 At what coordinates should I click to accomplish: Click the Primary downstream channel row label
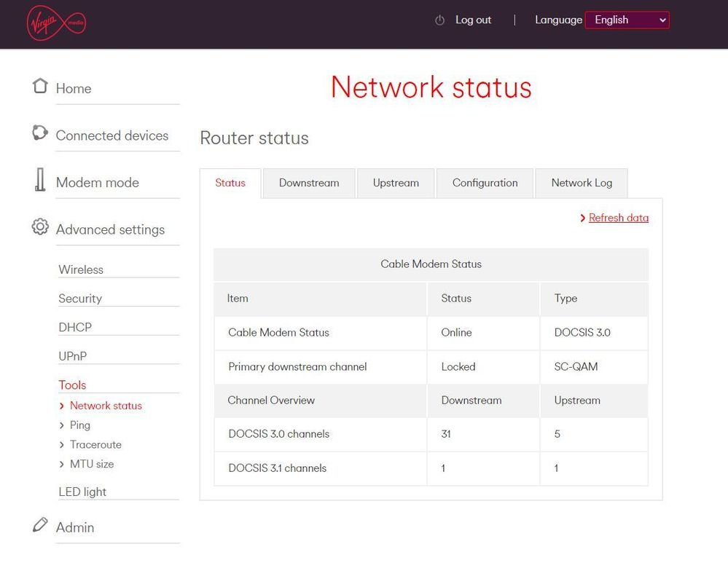click(x=297, y=367)
